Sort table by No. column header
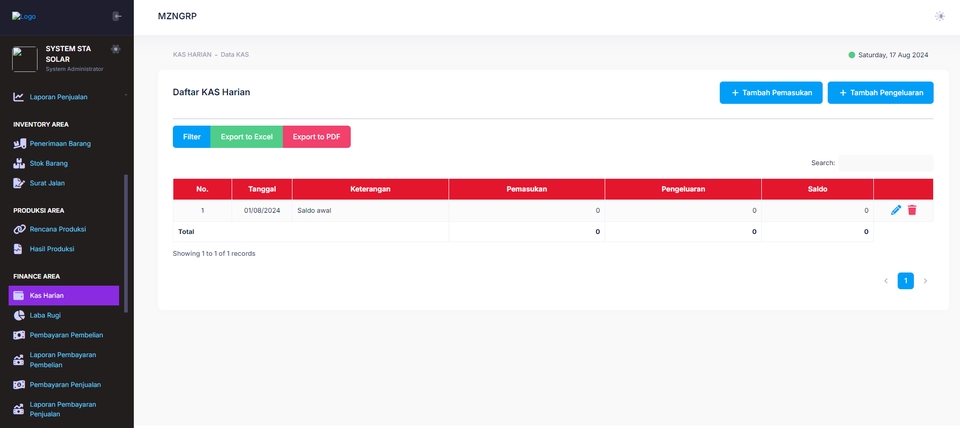The height and width of the screenshot is (428, 960). pyautogui.click(x=202, y=189)
